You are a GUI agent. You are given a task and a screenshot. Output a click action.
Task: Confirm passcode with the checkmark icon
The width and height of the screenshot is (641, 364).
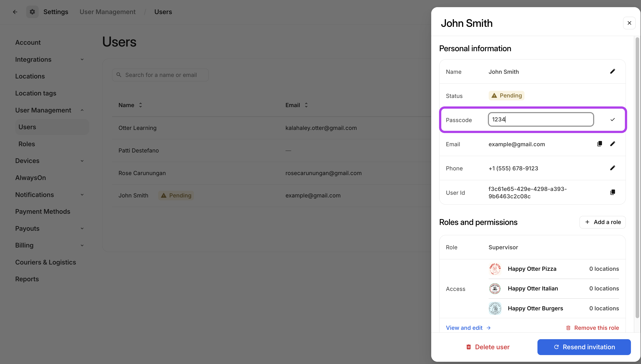pos(612,119)
